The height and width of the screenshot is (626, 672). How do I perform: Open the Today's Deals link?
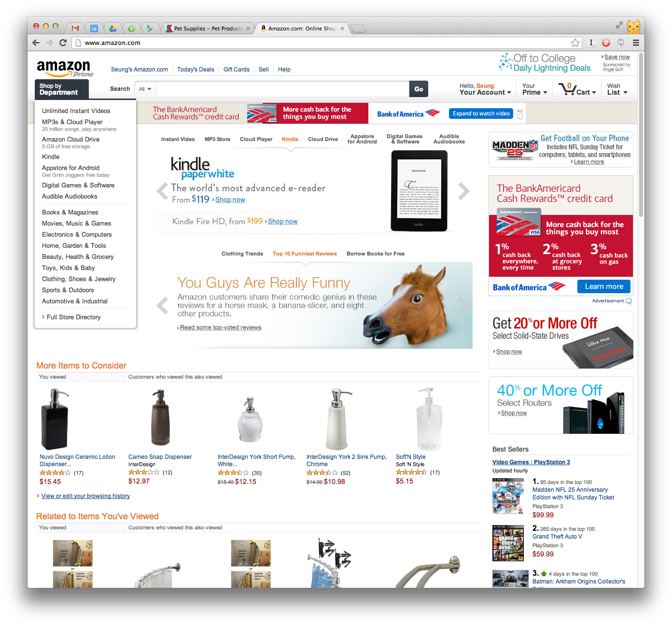coord(196,70)
